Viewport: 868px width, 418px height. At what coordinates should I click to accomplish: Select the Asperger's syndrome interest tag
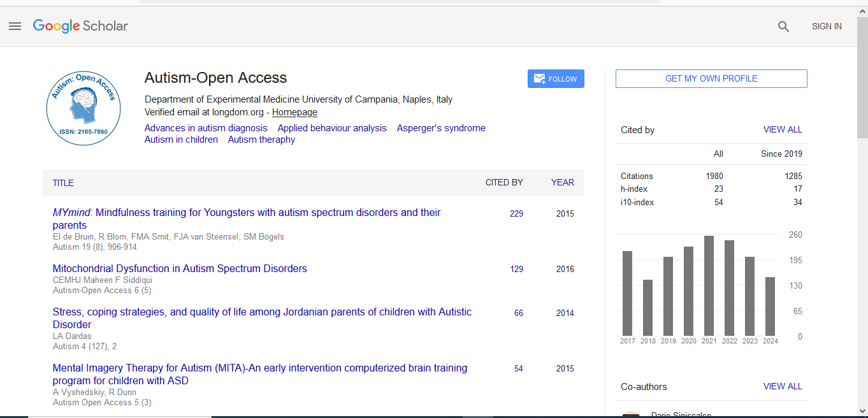[441, 128]
